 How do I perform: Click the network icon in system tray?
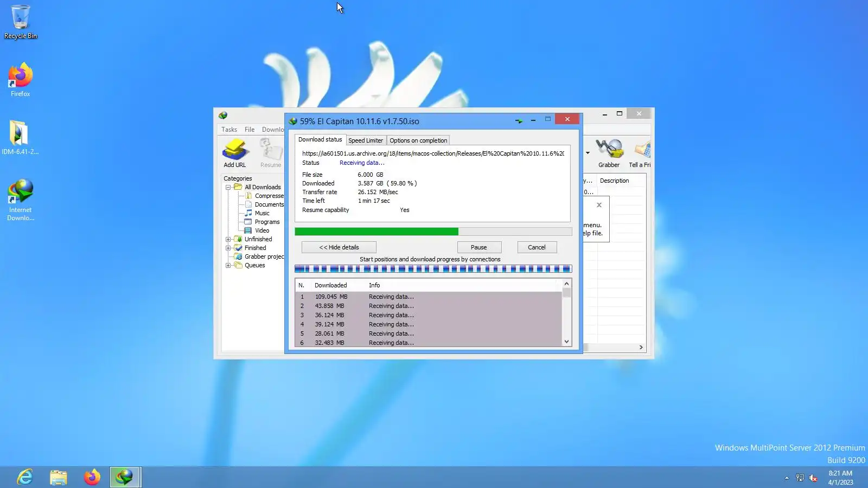pyautogui.click(x=800, y=478)
